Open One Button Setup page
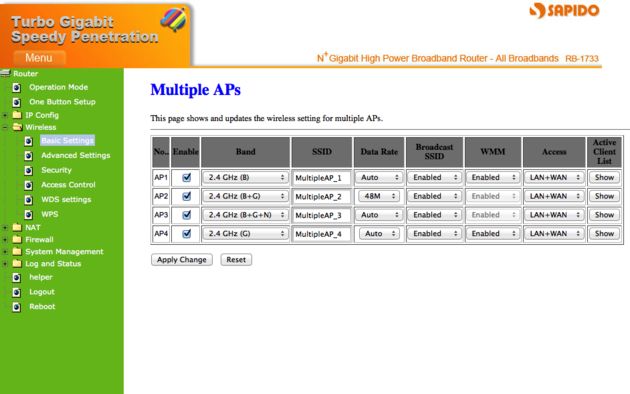The height and width of the screenshot is (394, 630). (x=62, y=102)
